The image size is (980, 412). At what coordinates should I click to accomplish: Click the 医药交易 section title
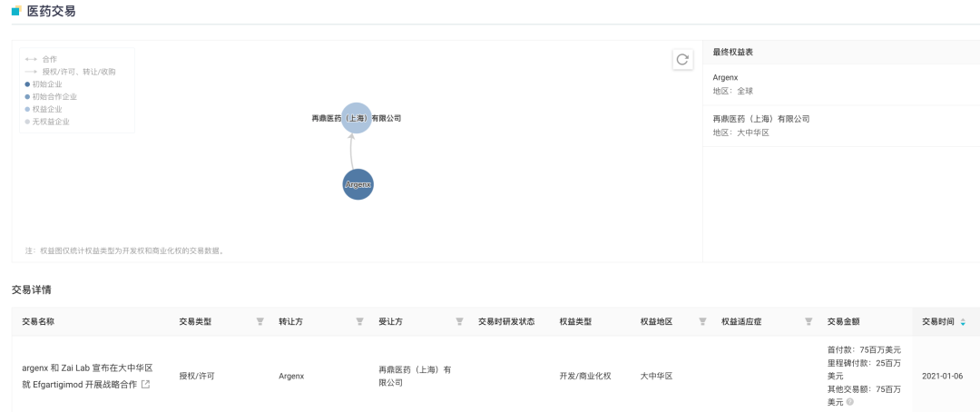(51, 11)
